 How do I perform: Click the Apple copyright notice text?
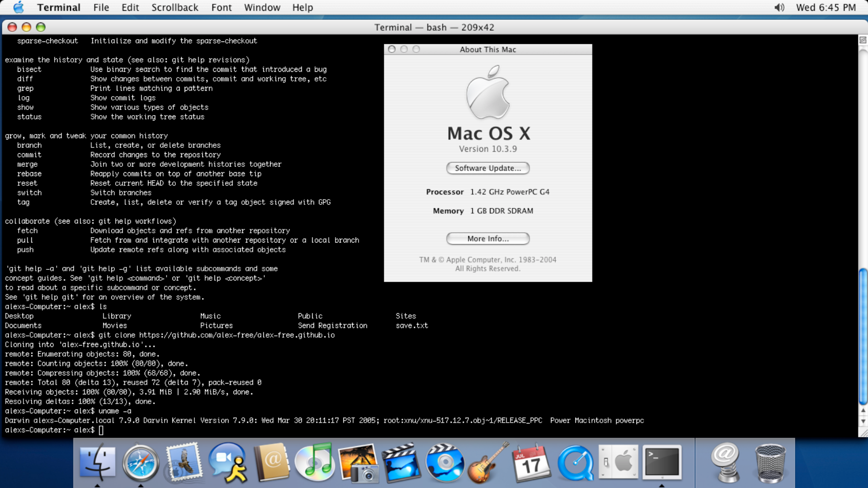coord(488,264)
